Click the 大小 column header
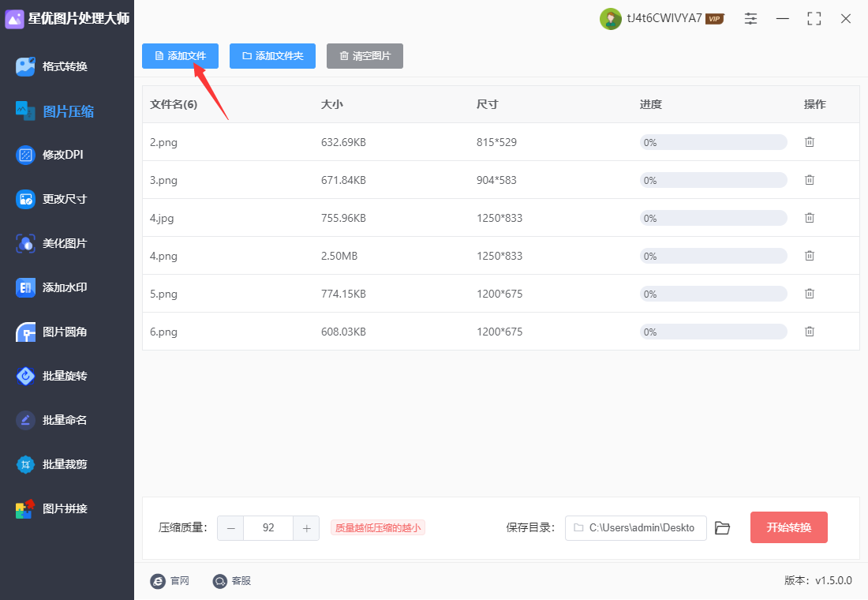 click(x=332, y=104)
